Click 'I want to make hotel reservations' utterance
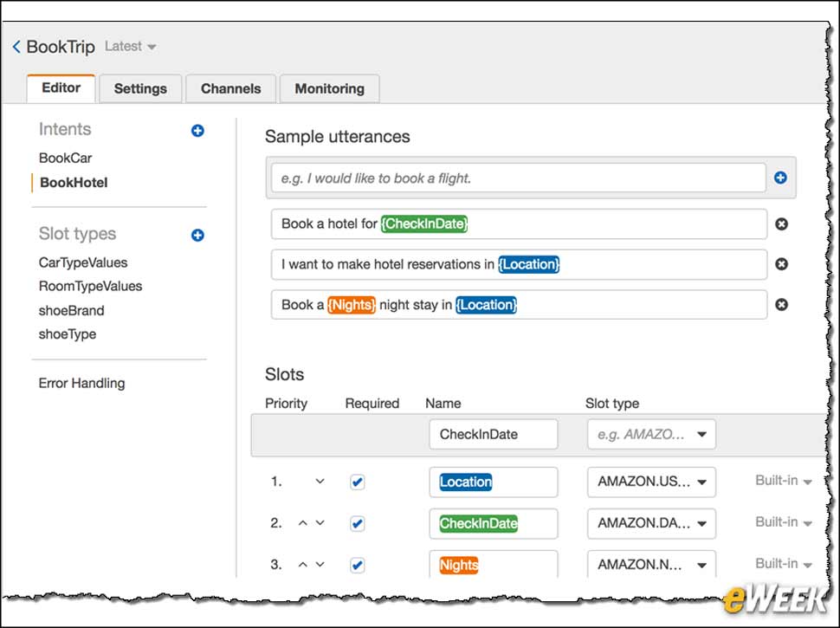This screenshot has width=840, height=628. [x=519, y=264]
